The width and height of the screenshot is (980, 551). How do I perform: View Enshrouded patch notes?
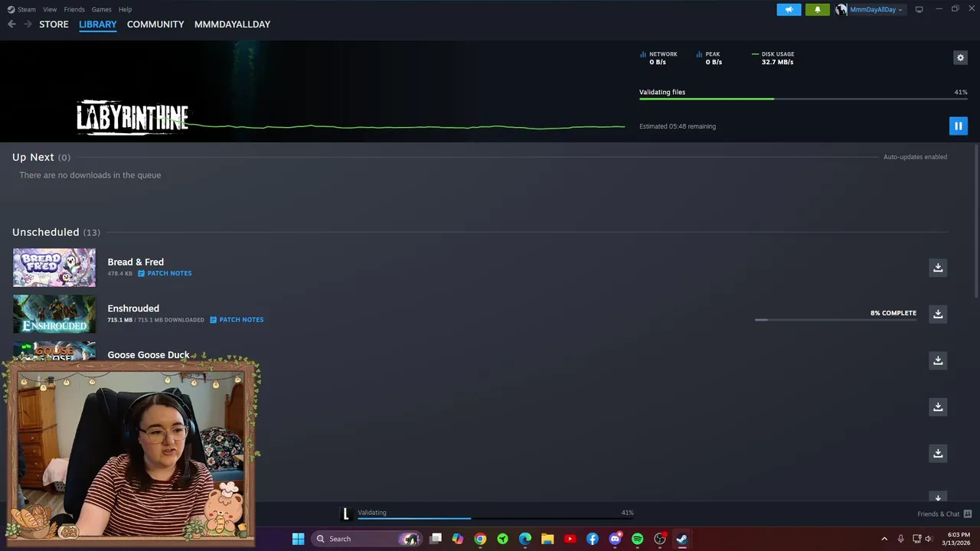point(237,320)
